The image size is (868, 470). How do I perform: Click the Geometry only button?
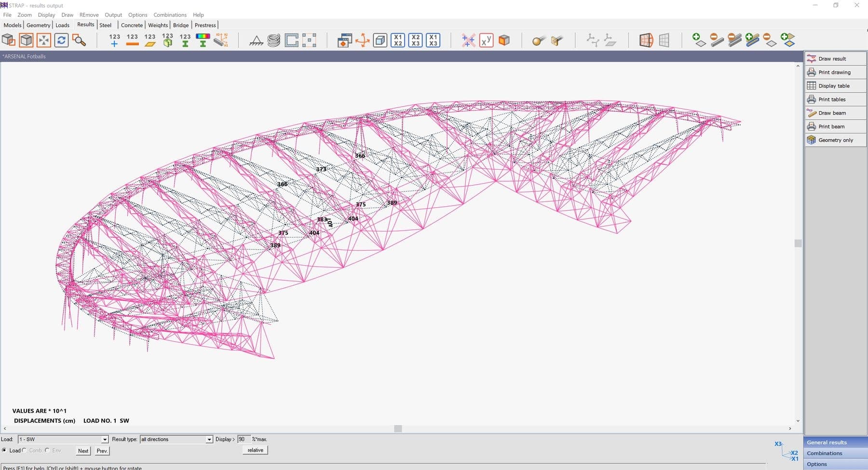click(x=835, y=140)
